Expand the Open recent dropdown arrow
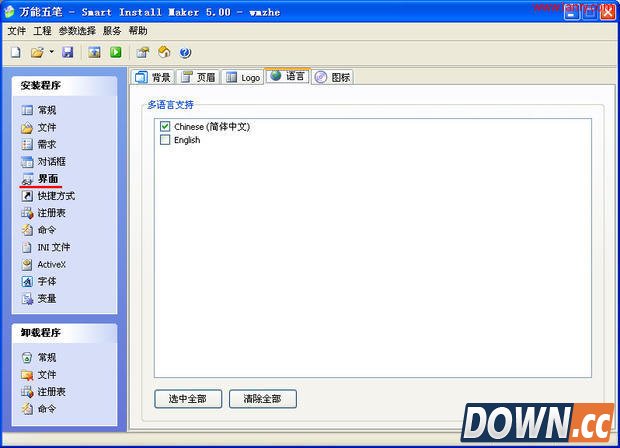Screen dimensions: 620x448 pos(51,52)
